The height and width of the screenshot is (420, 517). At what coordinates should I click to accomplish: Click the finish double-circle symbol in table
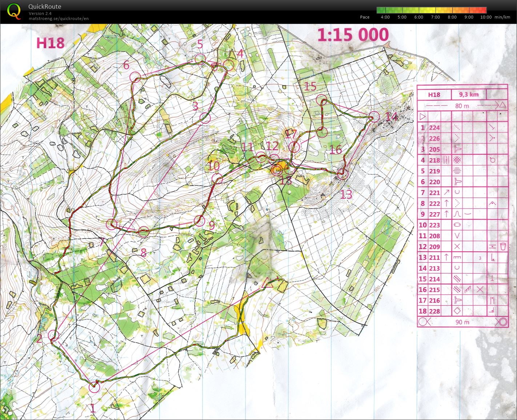(x=502, y=322)
